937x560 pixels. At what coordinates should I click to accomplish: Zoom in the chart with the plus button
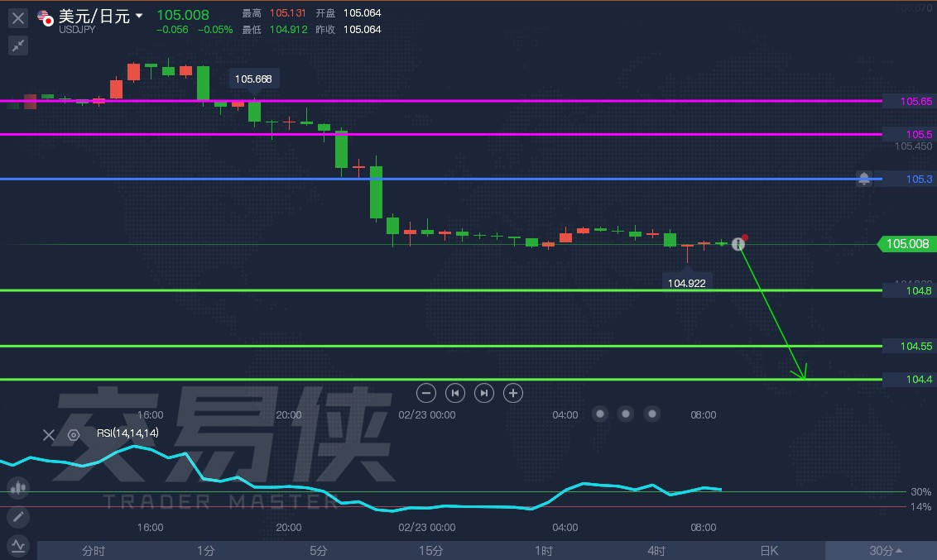click(x=512, y=393)
